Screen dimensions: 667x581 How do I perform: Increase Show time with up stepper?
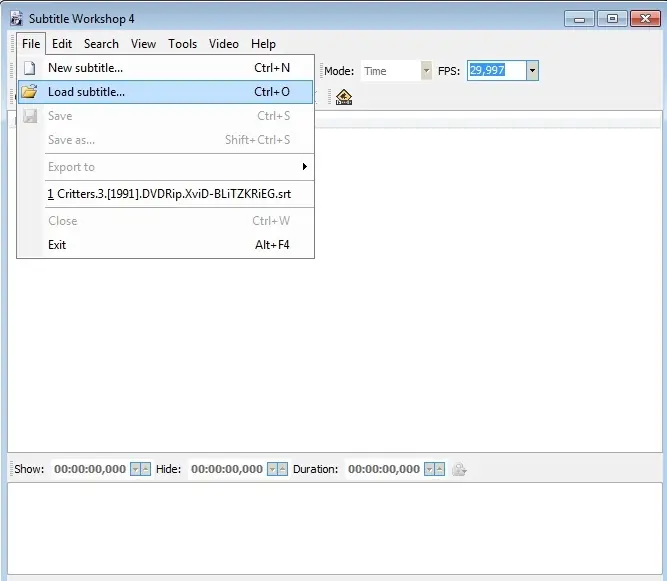145,469
